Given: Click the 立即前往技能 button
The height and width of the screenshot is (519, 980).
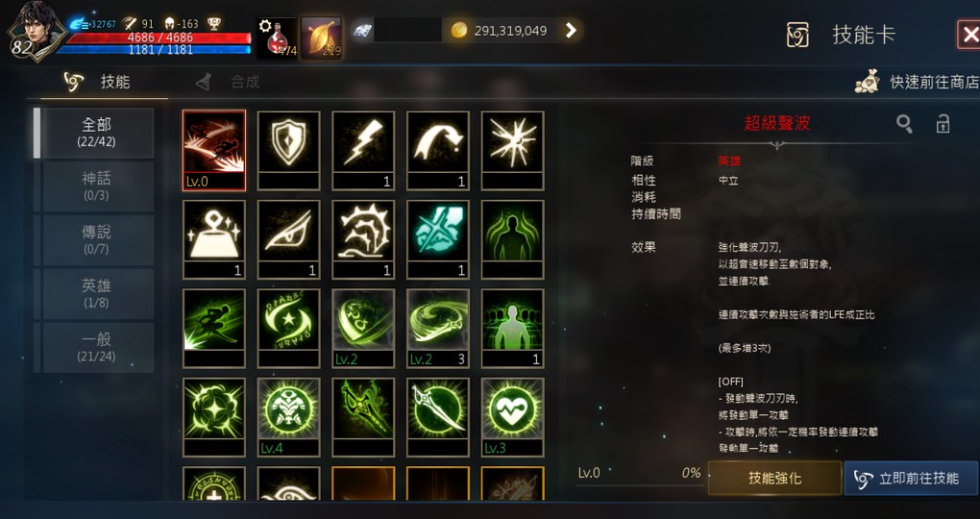Looking at the screenshot, I should (x=911, y=479).
